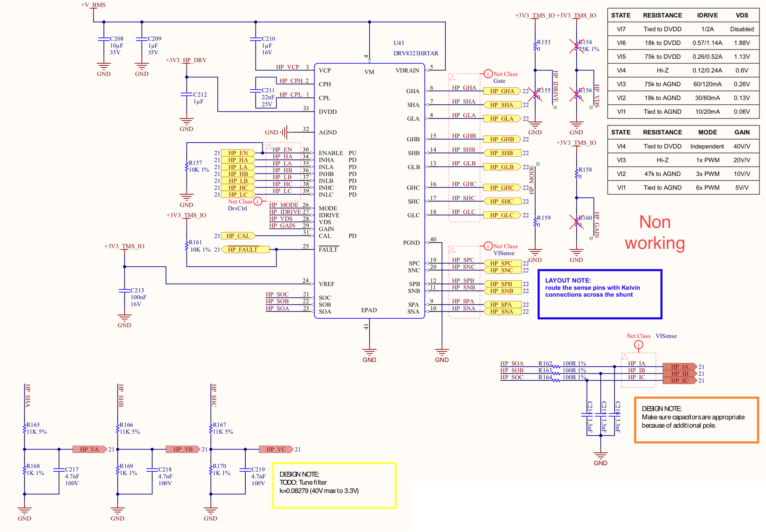Click the "40V/V" gain cell
The width and height of the screenshot is (766, 532).
(x=742, y=146)
